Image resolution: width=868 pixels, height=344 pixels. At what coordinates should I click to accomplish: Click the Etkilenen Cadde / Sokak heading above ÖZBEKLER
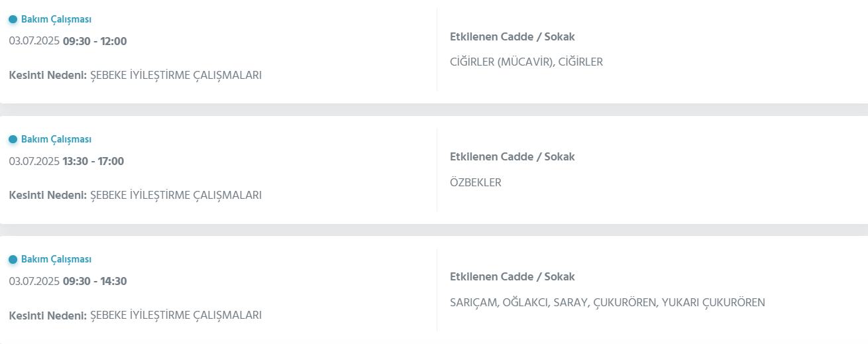tap(512, 156)
